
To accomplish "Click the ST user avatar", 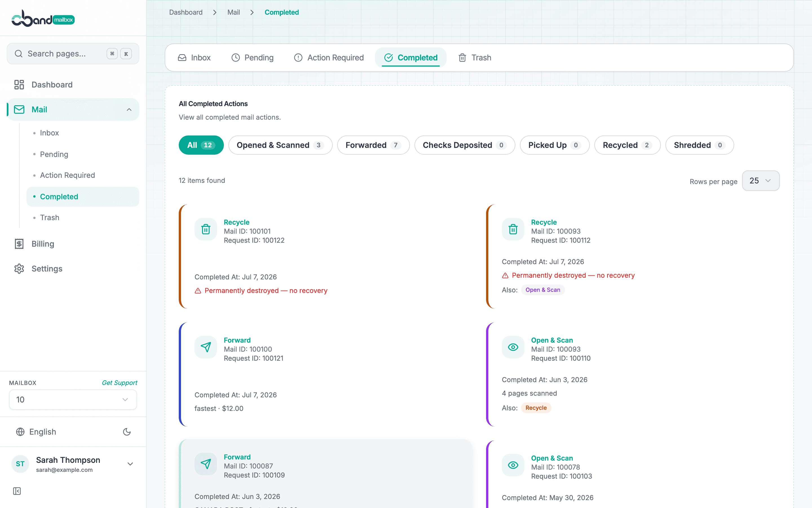I will [x=20, y=464].
